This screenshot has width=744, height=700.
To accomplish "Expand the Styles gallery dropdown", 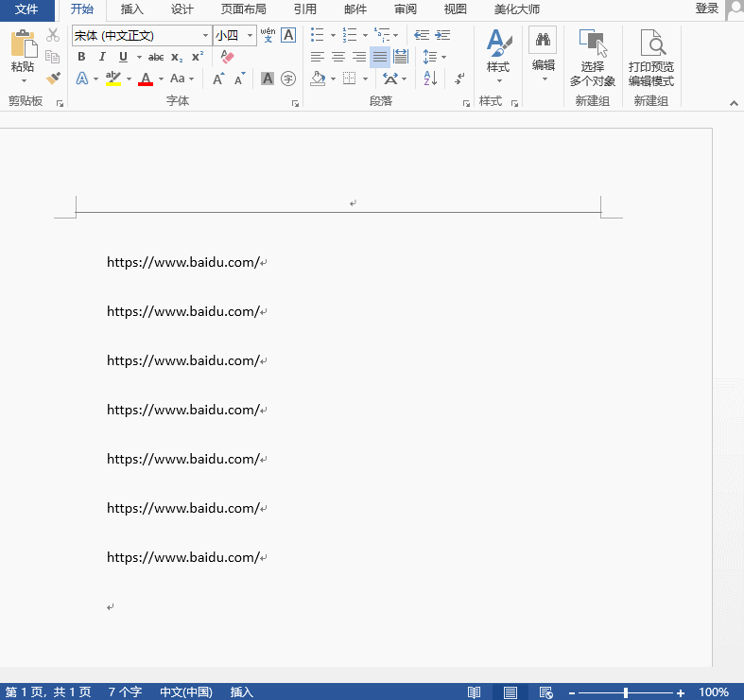I will 498,79.
